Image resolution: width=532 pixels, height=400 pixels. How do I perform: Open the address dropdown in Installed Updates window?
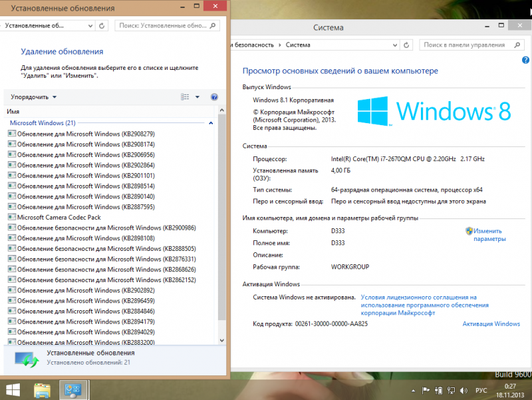[90, 25]
